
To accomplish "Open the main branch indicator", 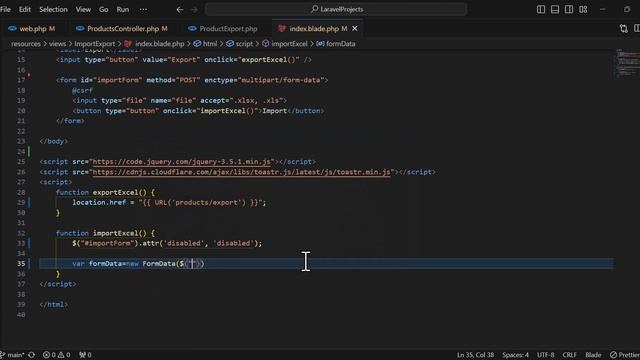I will click(12, 355).
